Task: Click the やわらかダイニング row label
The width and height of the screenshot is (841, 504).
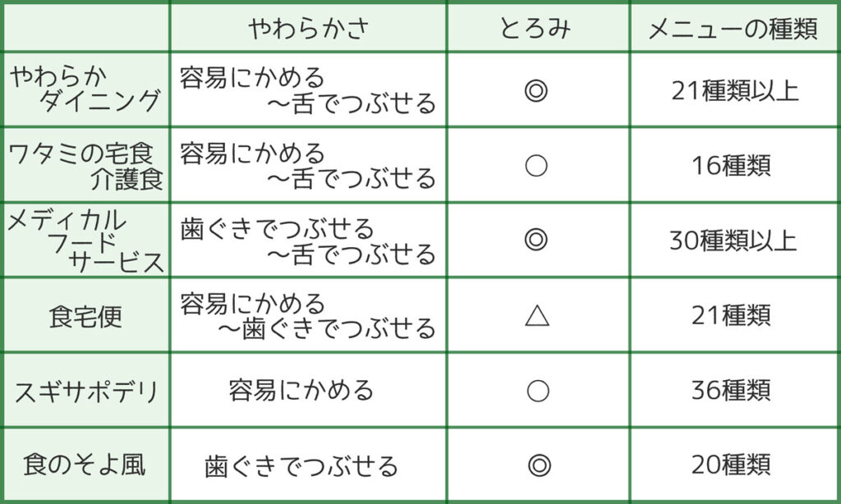Action: click(85, 89)
